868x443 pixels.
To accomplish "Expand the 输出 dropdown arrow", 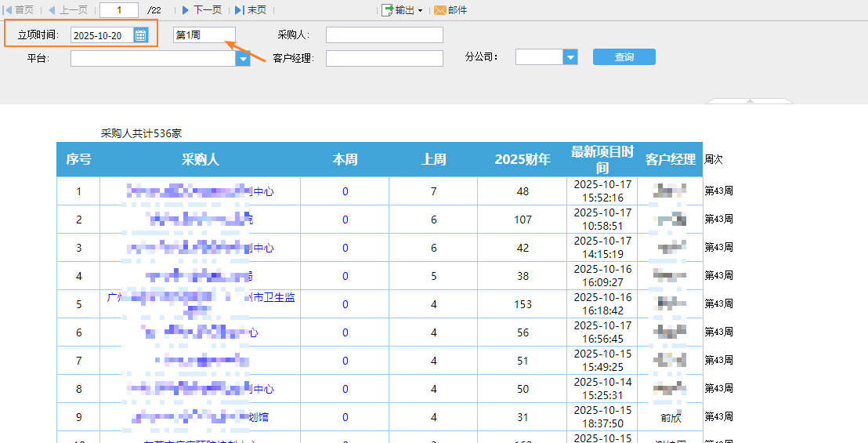I will pyautogui.click(x=420, y=11).
